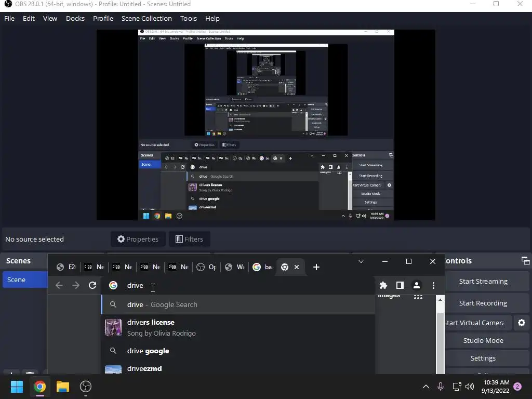Image resolution: width=532 pixels, height=399 pixels.
Task: Open the Google apps grid
Action: pyautogui.click(x=418, y=297)
